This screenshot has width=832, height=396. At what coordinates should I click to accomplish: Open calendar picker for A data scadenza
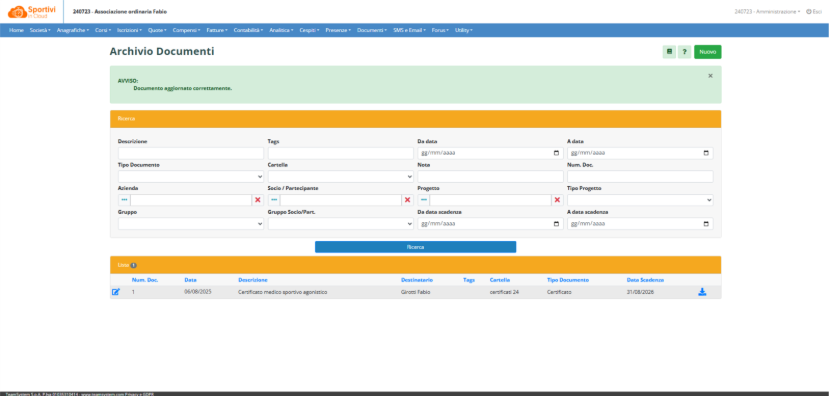(706, 224)
